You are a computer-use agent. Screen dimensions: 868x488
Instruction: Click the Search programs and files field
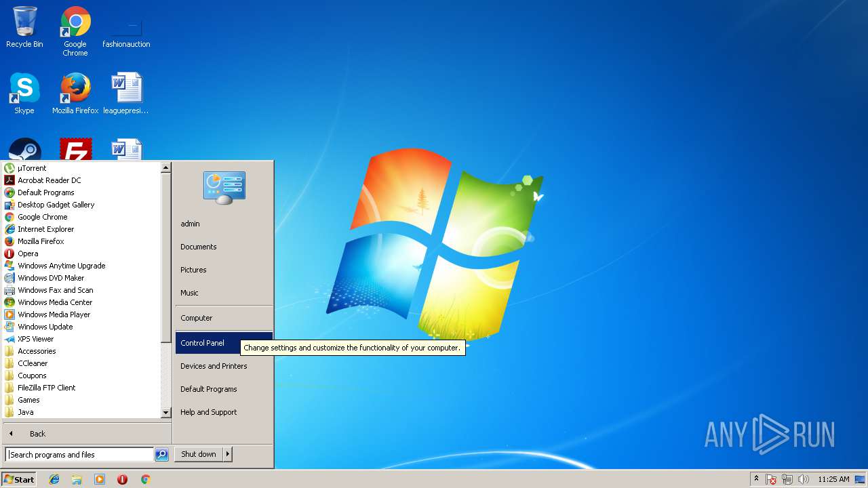tap(79, 455)
